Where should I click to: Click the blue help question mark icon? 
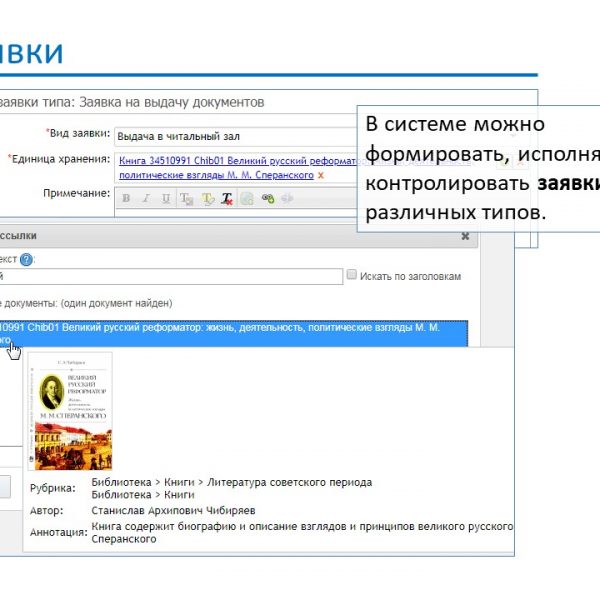pos(26,259)
